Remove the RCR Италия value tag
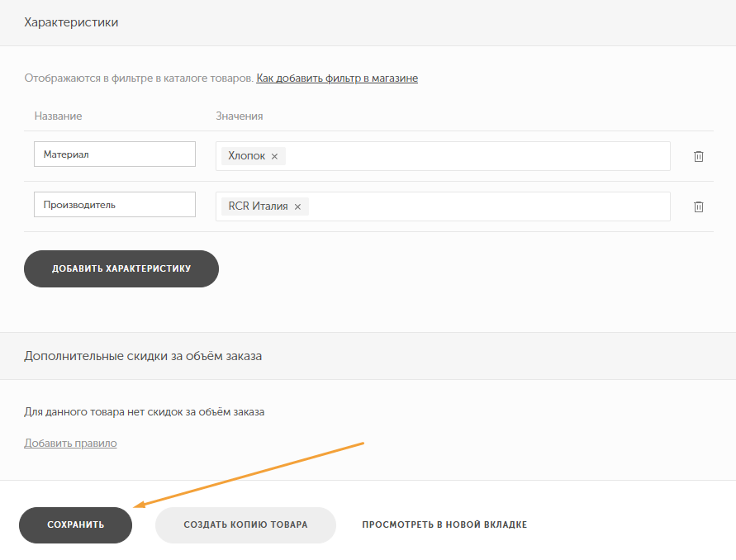This screenshot has height=560, width=736. 297,206
